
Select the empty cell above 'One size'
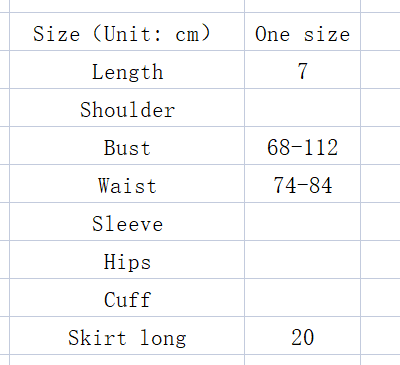(302, 6)
